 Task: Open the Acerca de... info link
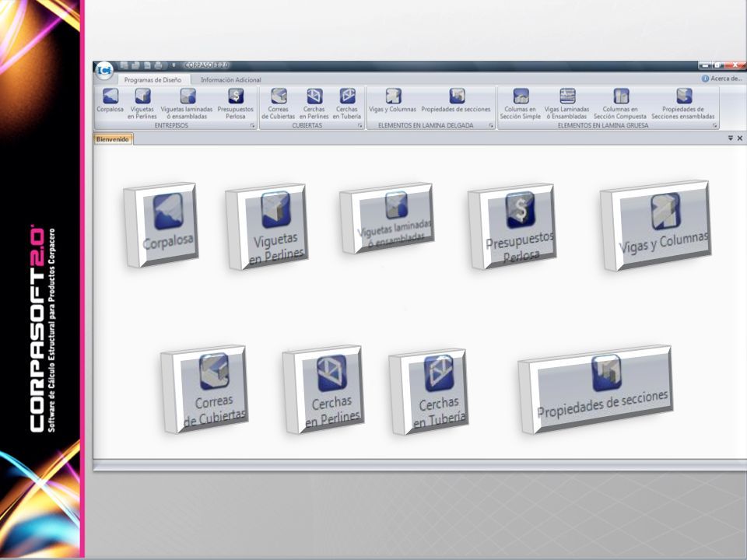[721, 79]
